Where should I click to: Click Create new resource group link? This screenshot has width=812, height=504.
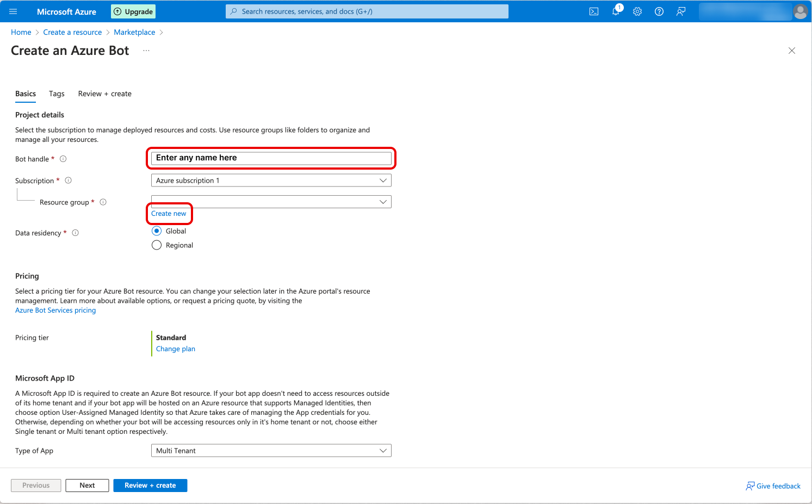click(x=169, y=214)
